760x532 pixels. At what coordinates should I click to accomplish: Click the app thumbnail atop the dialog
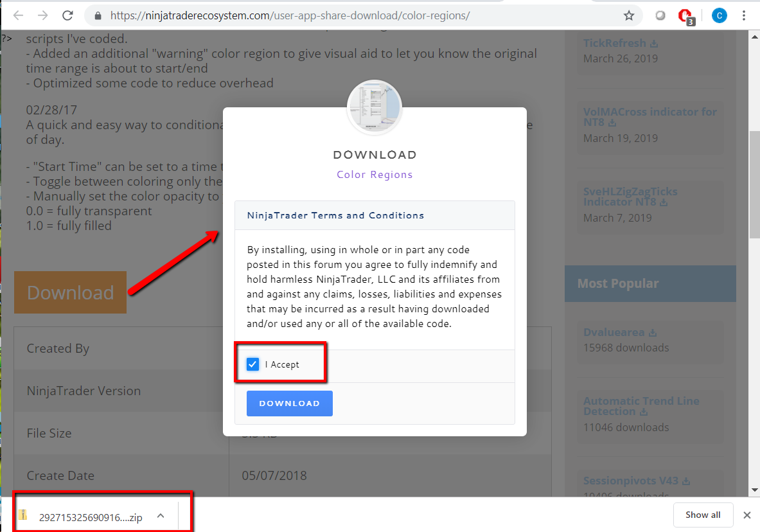click(374, 107)
